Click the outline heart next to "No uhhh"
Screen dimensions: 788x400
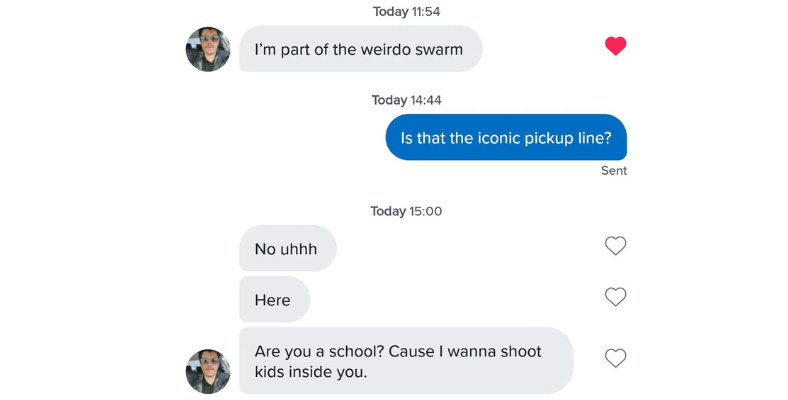point(615,246)
